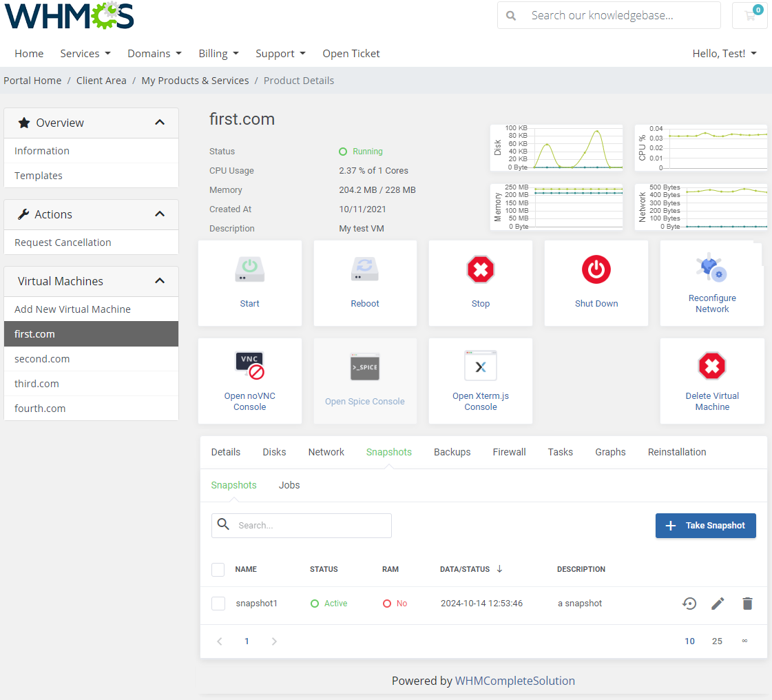Open the noVNC Console icon
772x700 pixels.
coord(249,366)
